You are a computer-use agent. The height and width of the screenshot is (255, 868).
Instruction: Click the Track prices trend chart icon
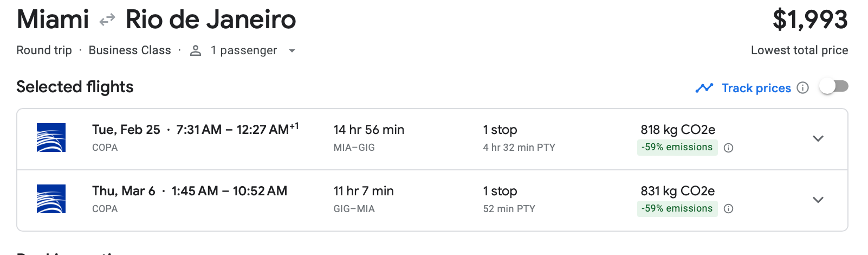point(704,88)
